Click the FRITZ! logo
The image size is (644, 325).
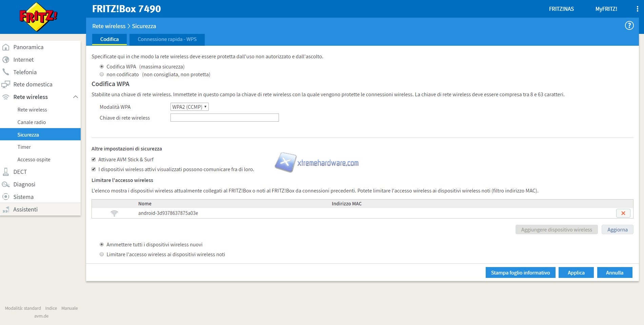[38, 17]
